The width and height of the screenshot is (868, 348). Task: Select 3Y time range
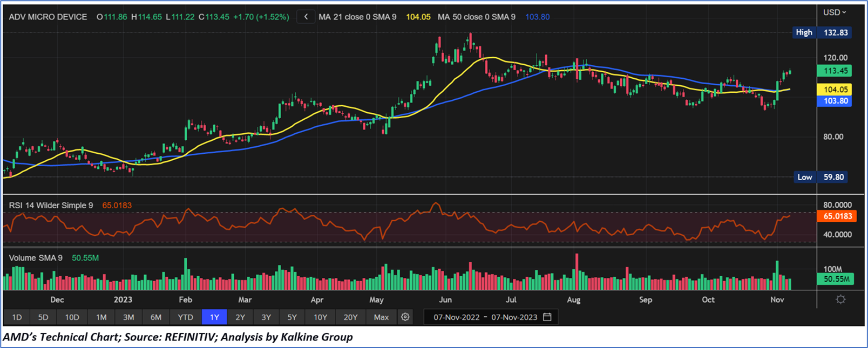pyautogui.click(x=266, y=317)
